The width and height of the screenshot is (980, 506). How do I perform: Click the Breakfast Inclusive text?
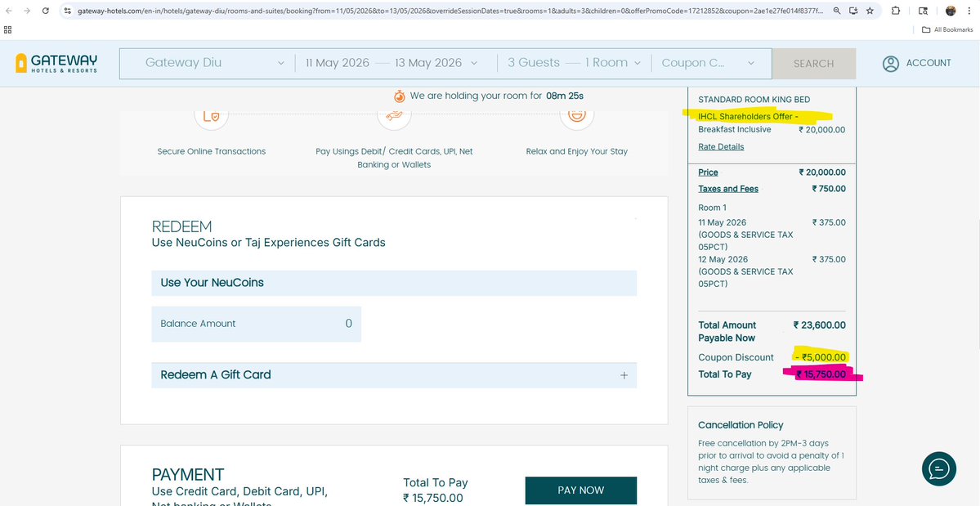click(x=734, y=129)
